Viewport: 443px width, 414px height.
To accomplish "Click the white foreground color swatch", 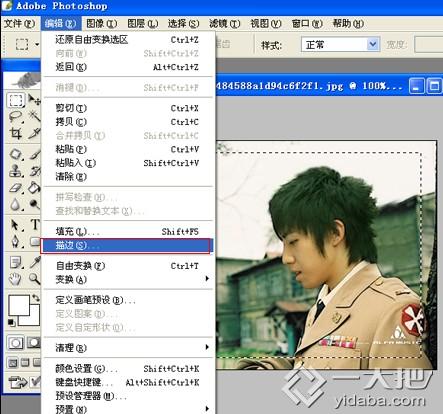I will tap(18, 306).
